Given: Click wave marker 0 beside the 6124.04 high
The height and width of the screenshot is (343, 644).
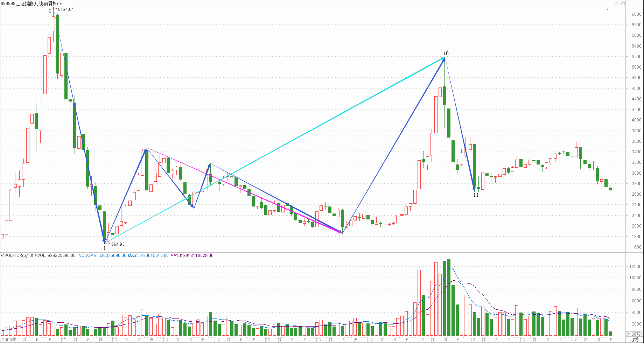Looking at the screenshot, I should click(x=50, y=11).
